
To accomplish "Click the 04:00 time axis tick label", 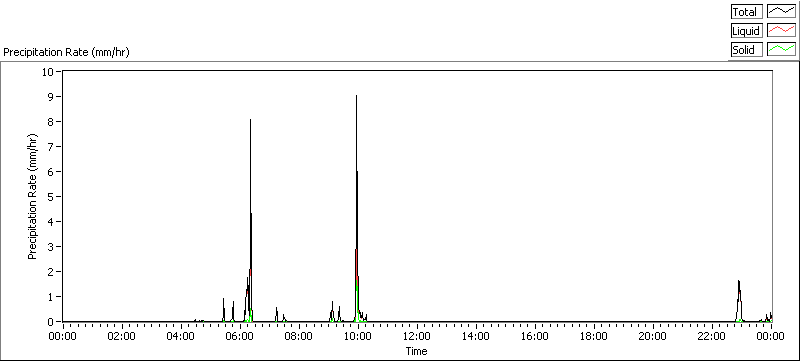I will click(181, 336).
